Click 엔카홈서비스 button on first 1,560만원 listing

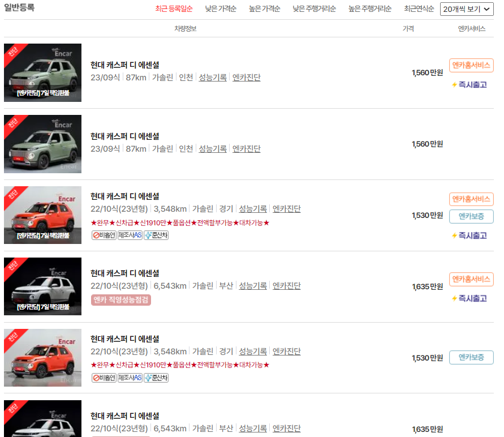[x=471, y=66]
